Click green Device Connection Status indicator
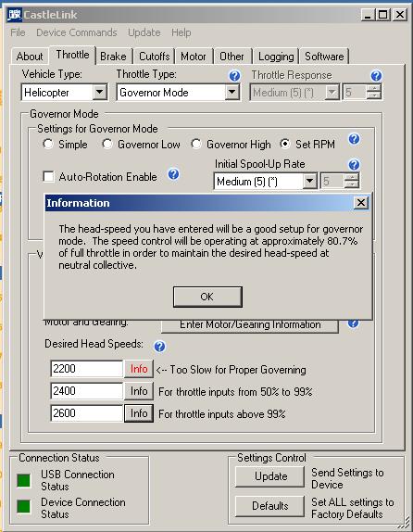The width and height of the screenshot is (413, 532). tap(24, 507)
